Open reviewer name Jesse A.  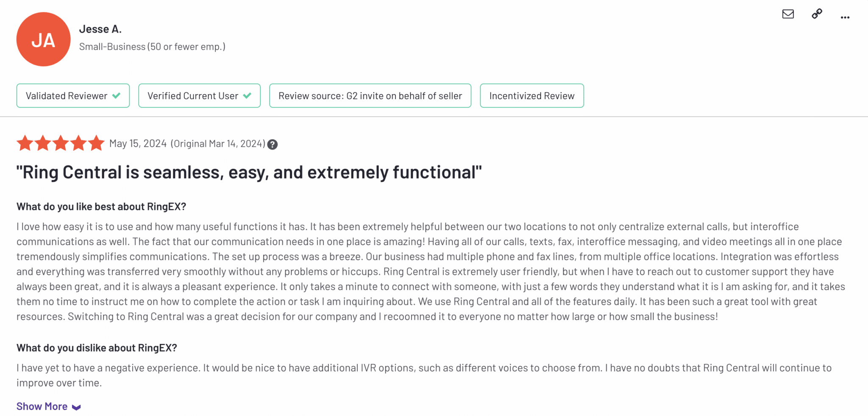100,29
